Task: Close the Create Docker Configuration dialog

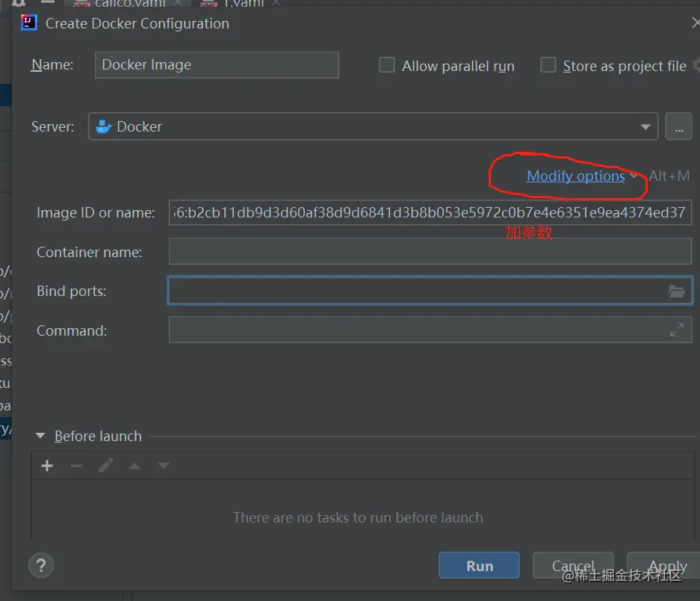Action: pos(696,22)
